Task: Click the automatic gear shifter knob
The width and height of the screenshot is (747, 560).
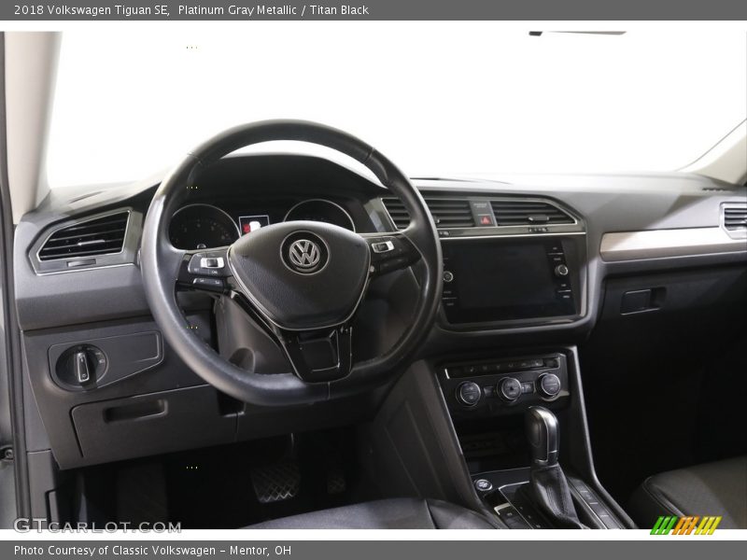Action: (x=543, y=435)
